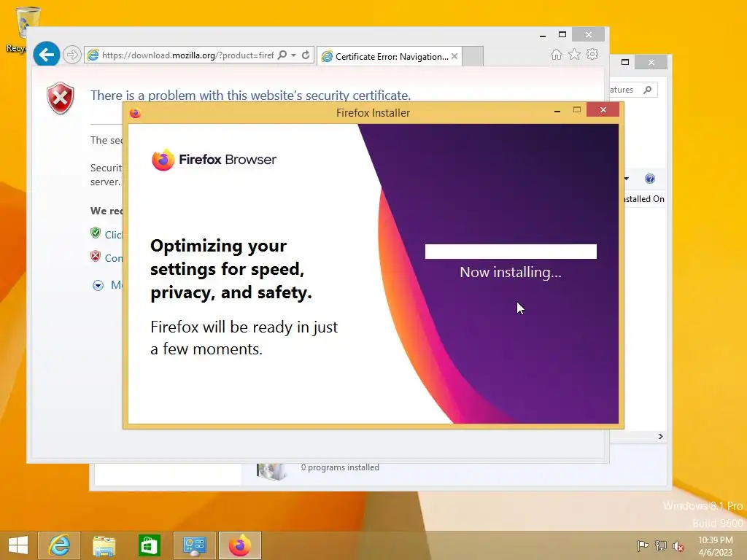747x560 pixels.
Task: Click search box in Programs and Features window
Action: [634, 90]
